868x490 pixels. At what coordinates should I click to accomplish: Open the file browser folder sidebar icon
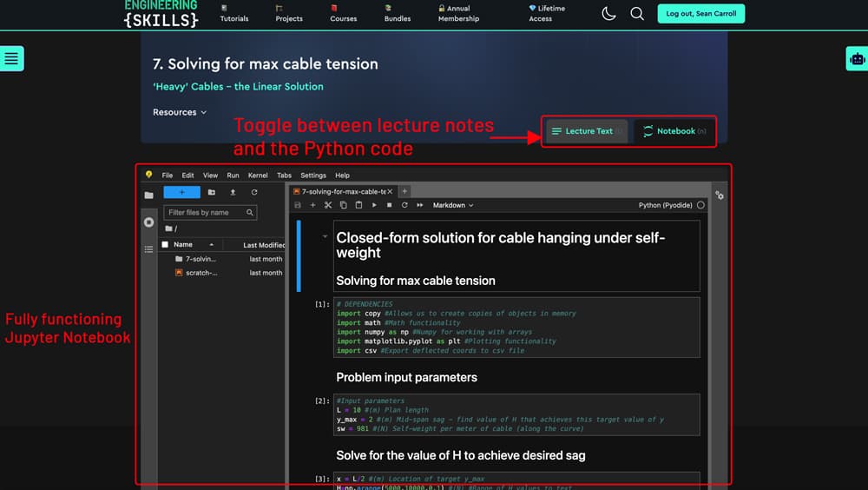point(149,195)
